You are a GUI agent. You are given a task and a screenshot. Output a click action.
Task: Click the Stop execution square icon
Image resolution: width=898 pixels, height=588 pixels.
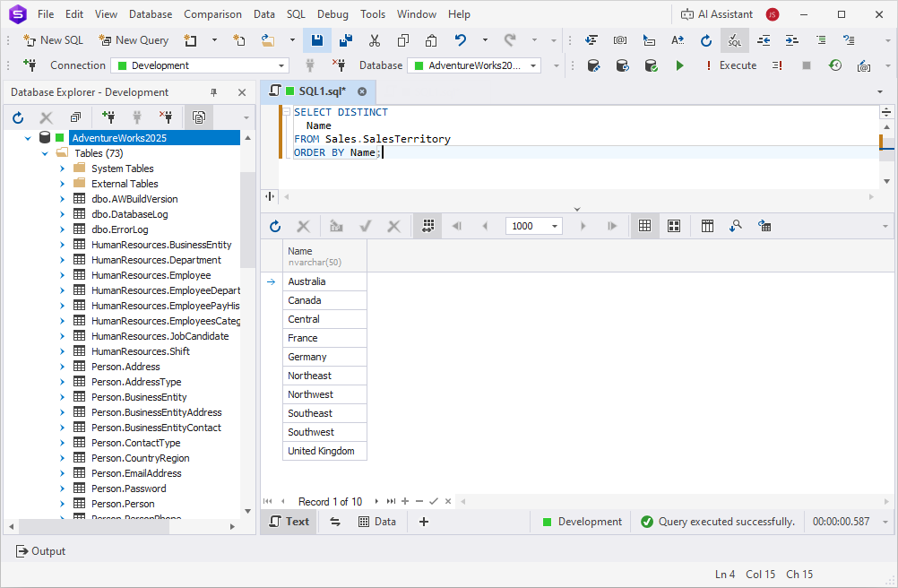[807, 65]
